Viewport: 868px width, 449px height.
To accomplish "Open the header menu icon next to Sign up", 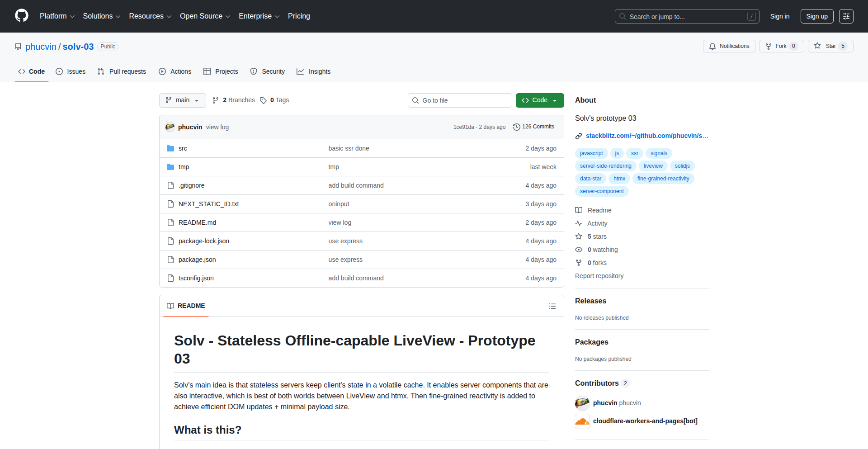I will (846, 16).
